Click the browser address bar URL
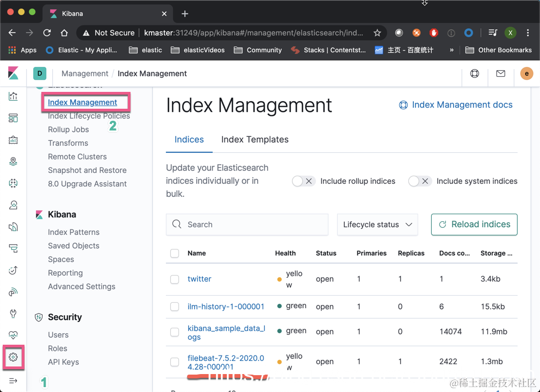Viewport: 540px width, 392px height. [253, 33]
